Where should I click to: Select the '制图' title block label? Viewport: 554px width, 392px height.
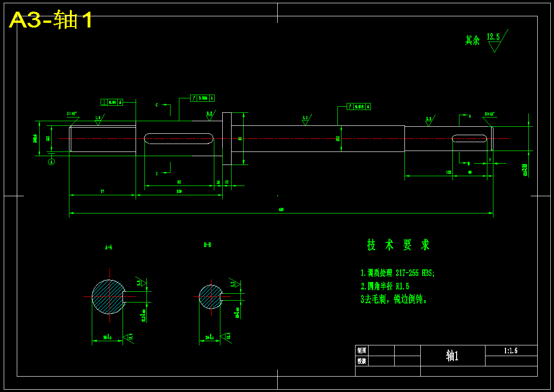(362, 351)
